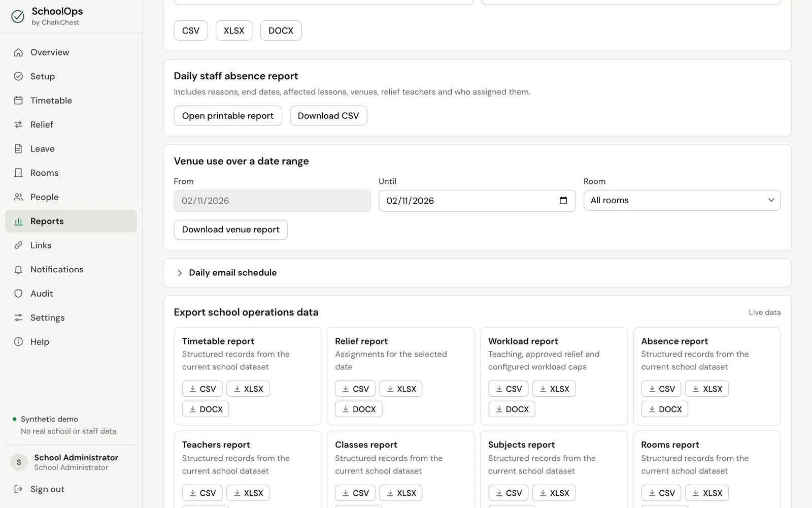This screenshot has height=508, width=812.
Task: Click the SchoolOps checkmark logo icon
Action: click(x=18, y=16)
